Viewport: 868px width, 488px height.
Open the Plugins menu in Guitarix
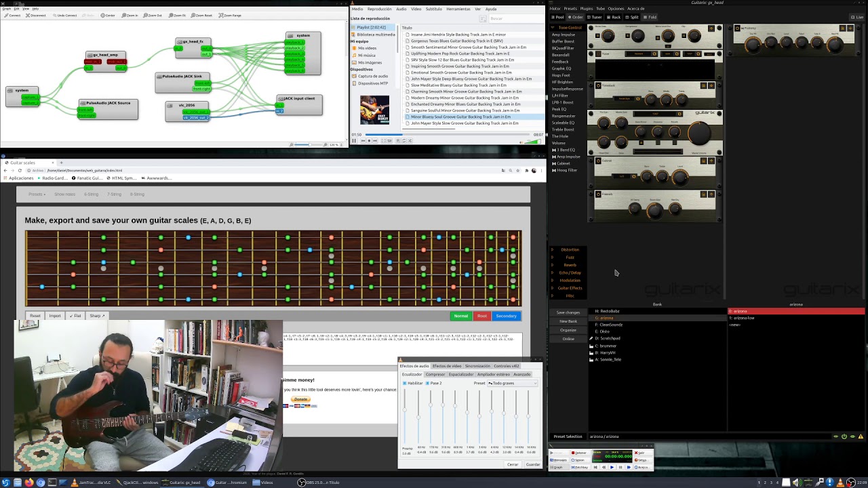pos(586,9)
